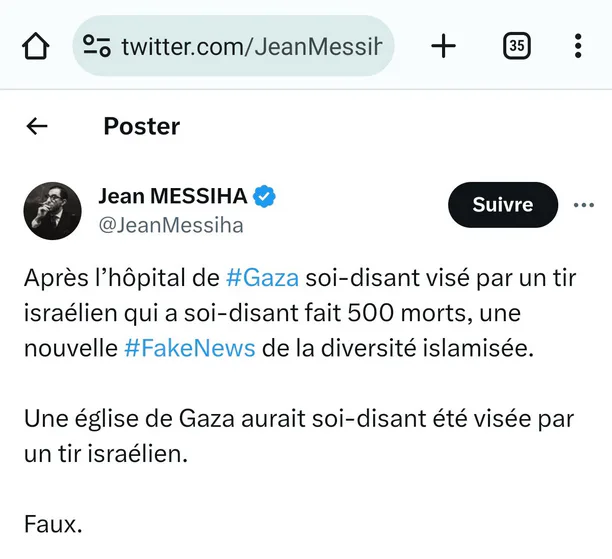This screenshot has height=559, width=612.
Task: Click the twitter.com address bar
Action: [233, 46]
